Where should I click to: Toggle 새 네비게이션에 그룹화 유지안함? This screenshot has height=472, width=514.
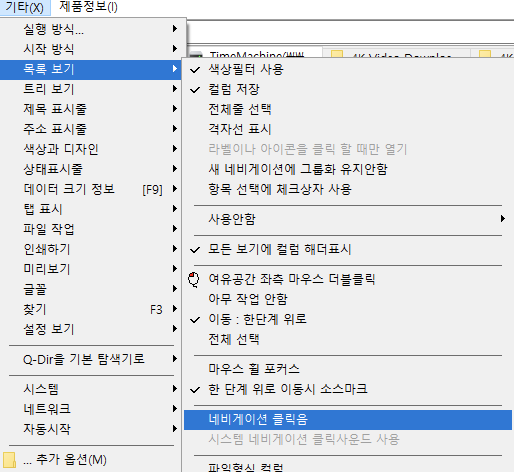click(x=348, y=169)
